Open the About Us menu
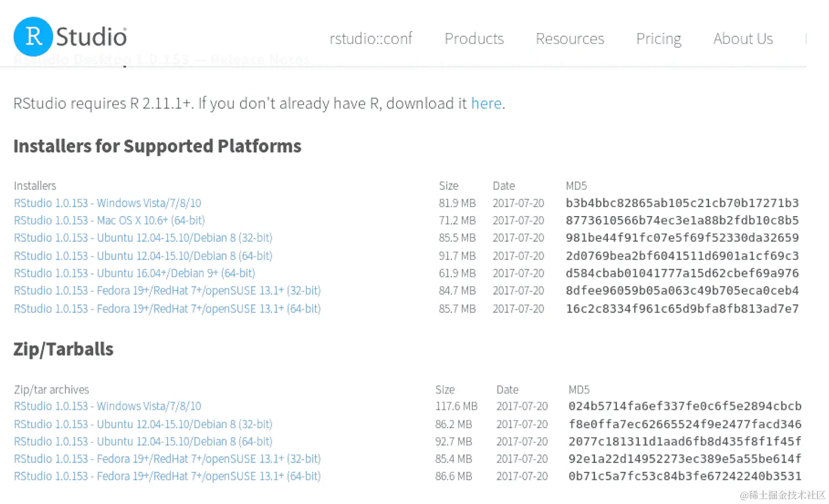Viewport: 829px width, 504px height. (743, 39)
